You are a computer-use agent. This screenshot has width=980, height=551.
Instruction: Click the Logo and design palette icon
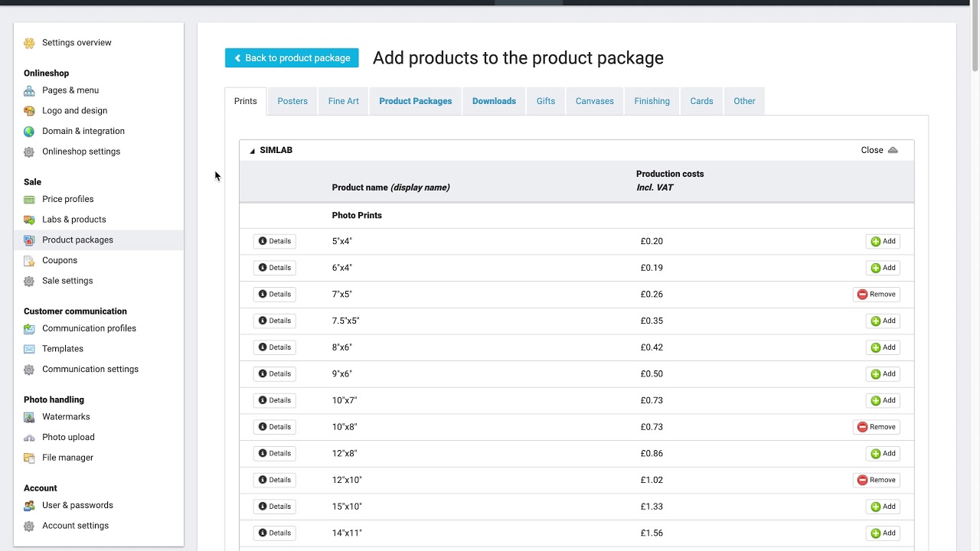(x=29, y=111)
